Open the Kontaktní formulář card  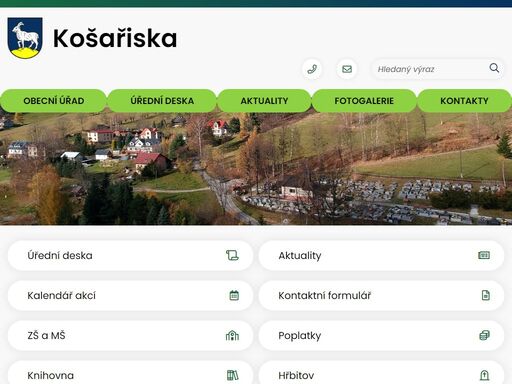click(381, 296)
